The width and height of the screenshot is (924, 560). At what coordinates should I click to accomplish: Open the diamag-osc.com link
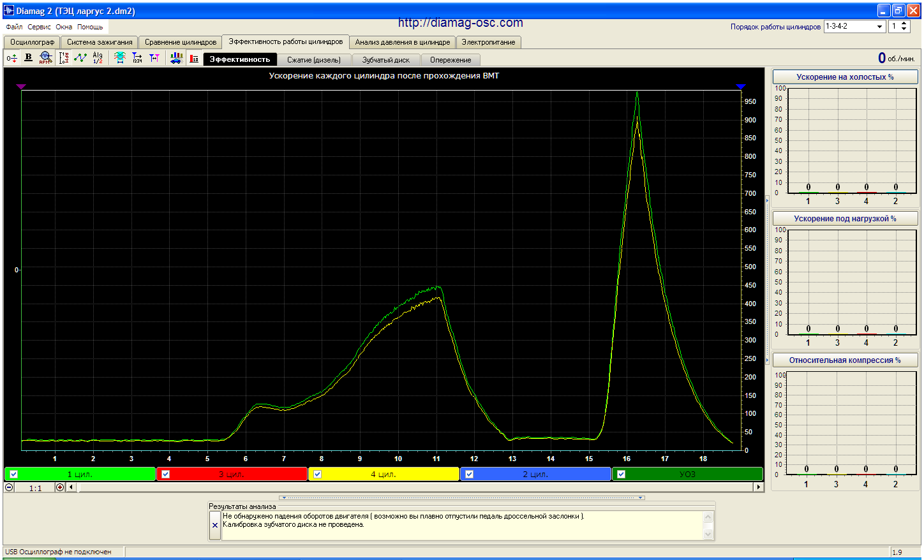[461, 23]
